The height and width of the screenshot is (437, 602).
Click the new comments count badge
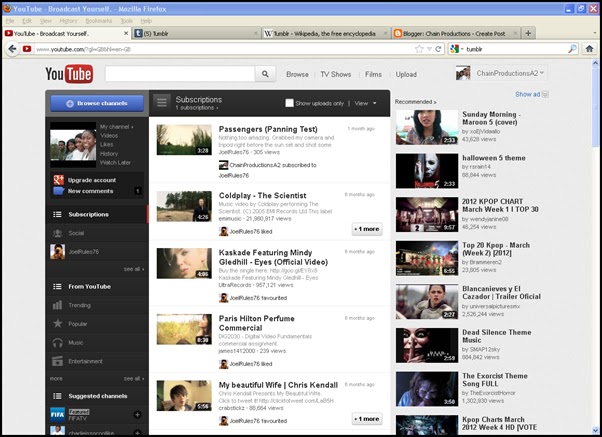click(x=138, y=191)
